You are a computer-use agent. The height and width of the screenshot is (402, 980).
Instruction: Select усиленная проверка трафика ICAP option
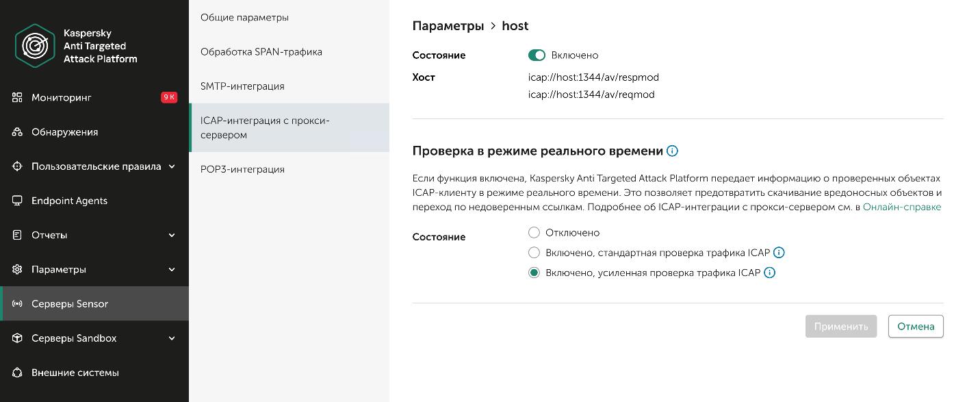534,273
